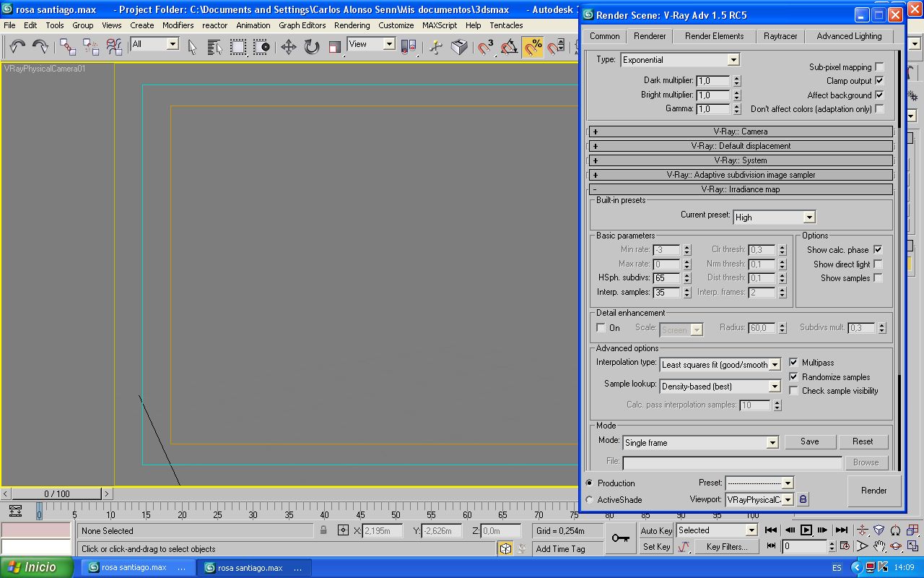
Task: Click the Save irradiance map button
Action: click(809, 441)
